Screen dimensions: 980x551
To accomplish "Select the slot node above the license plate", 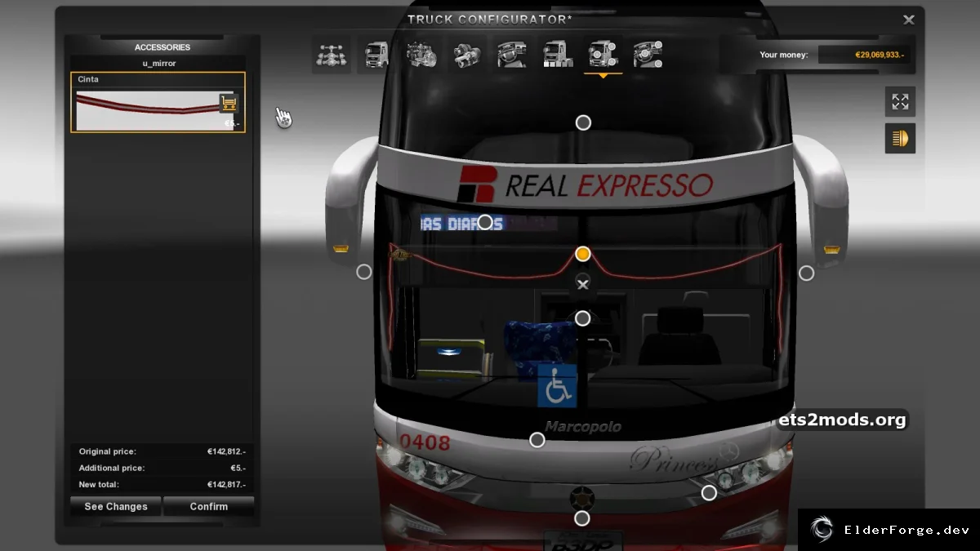I will pos(581,518).
